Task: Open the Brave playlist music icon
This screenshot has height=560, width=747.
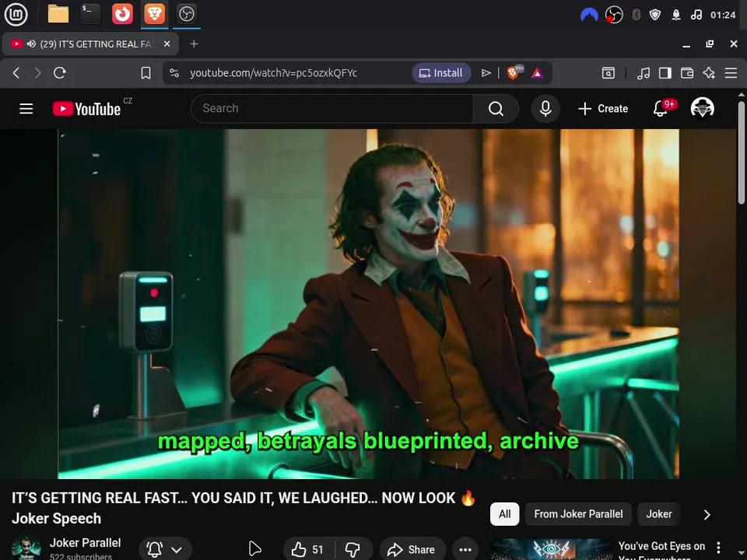Action: (x=644, y=73)
